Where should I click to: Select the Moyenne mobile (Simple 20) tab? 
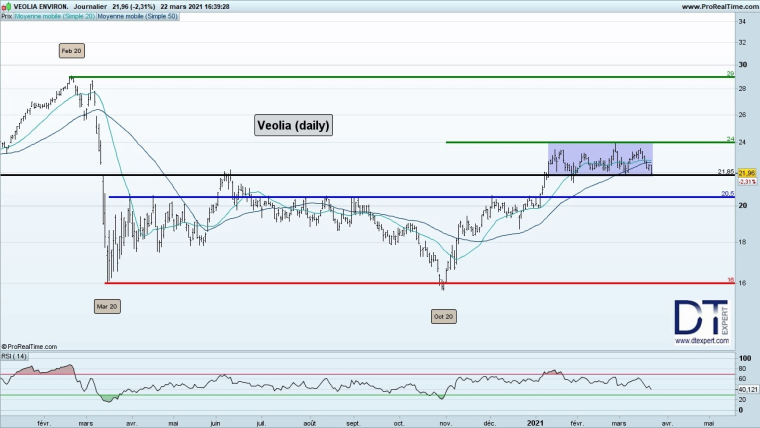tap(56, 17)
